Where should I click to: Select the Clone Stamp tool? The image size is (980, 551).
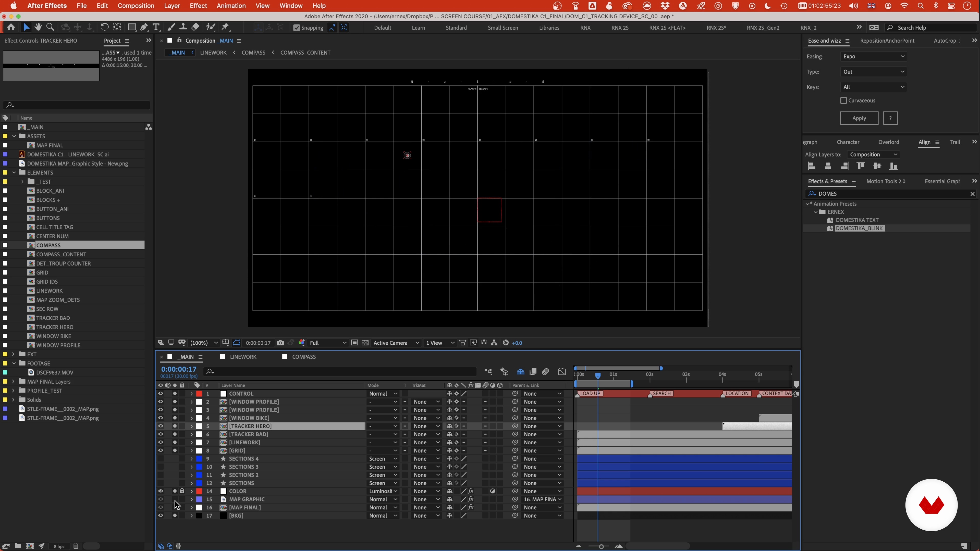click(183, 27)
